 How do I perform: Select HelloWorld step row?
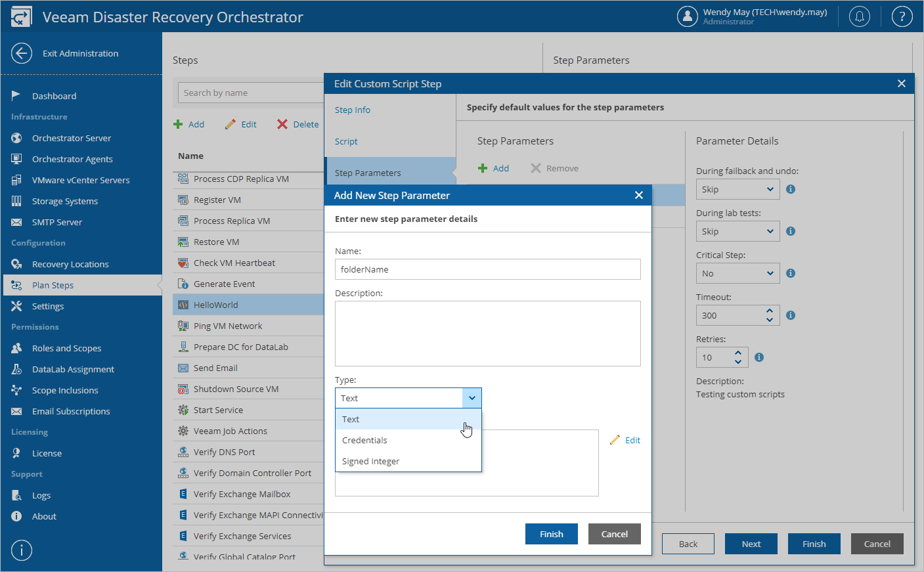(248, 305)
